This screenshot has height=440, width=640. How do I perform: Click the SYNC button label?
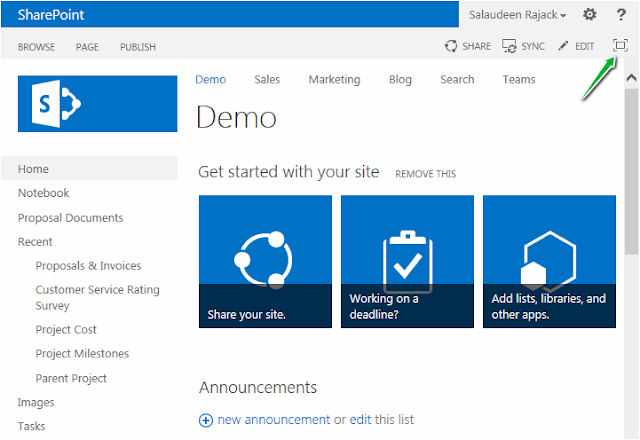[533, 46]
